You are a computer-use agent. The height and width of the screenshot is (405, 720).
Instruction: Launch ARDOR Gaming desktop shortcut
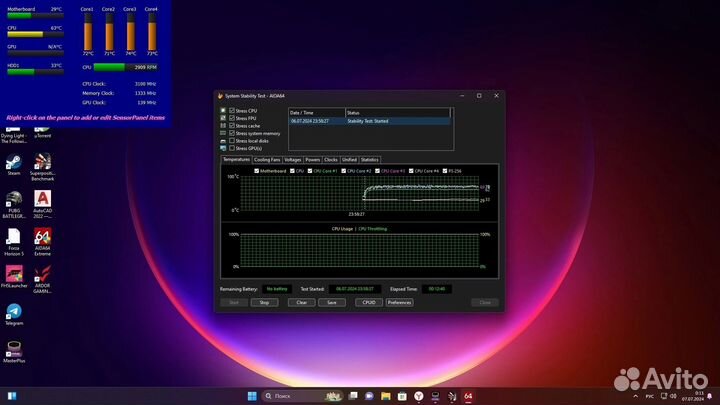[42, 280]
